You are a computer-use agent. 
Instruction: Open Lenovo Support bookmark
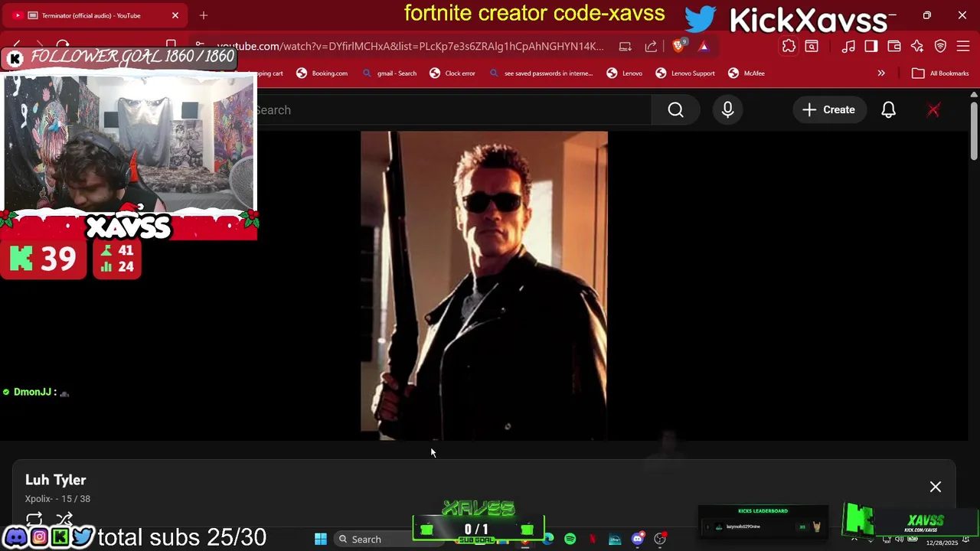(684, 73)
